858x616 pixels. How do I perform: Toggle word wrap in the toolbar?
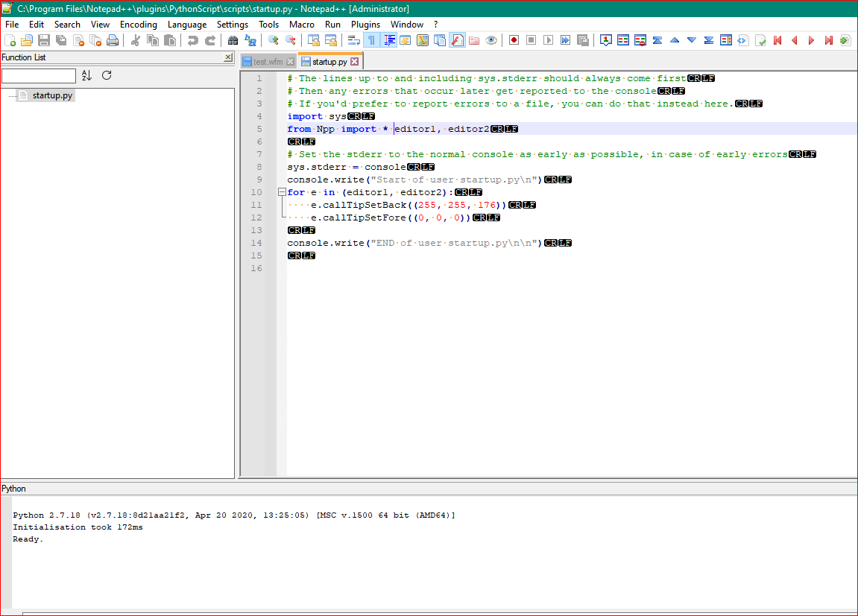(354, 39)
